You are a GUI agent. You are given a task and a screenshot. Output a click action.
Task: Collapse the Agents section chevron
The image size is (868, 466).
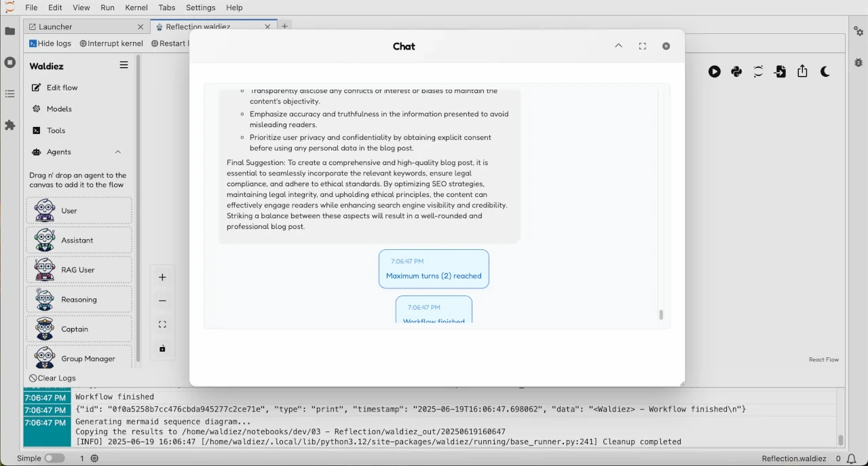pos(117,151)
